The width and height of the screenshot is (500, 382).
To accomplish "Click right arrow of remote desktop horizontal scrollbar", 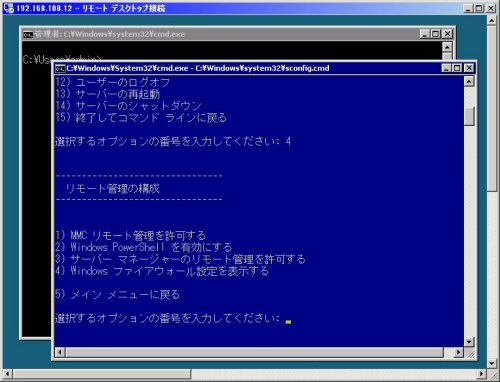I will [x=482, y=374].
